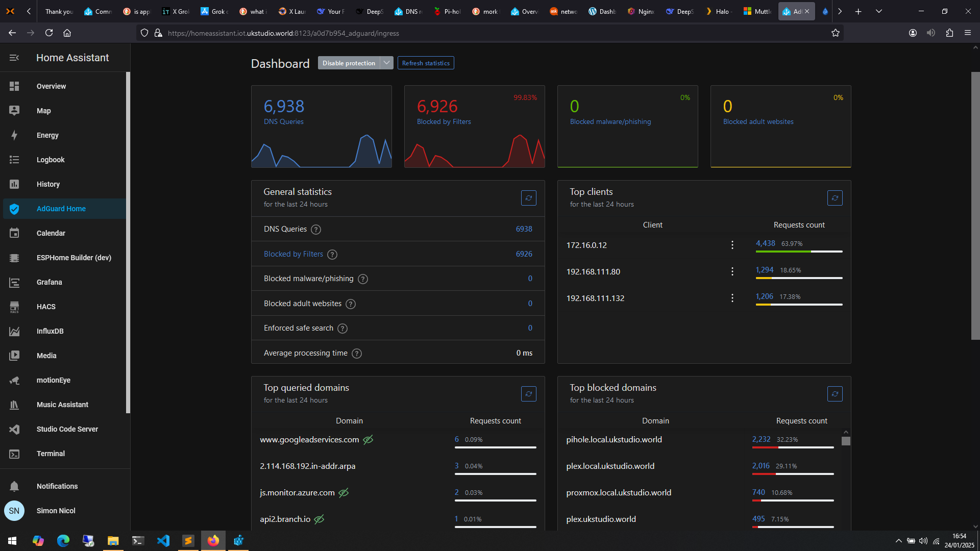This screenshot has height=551, width=980.
Task: Show hidden system tray icons
Action: pos(898,541)
